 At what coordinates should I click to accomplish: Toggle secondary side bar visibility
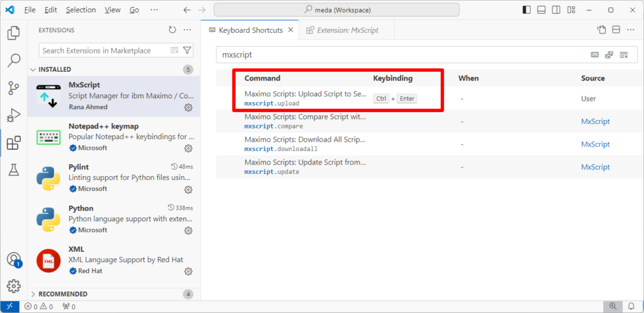coord(556,10)
